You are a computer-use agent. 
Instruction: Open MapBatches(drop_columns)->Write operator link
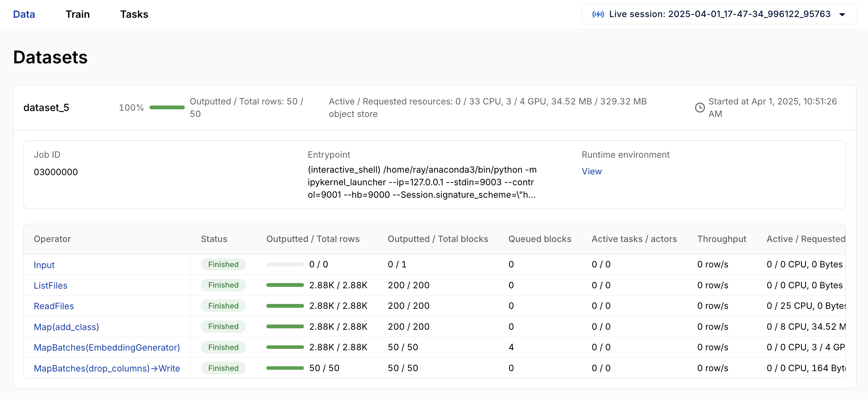tap(107, 368)
